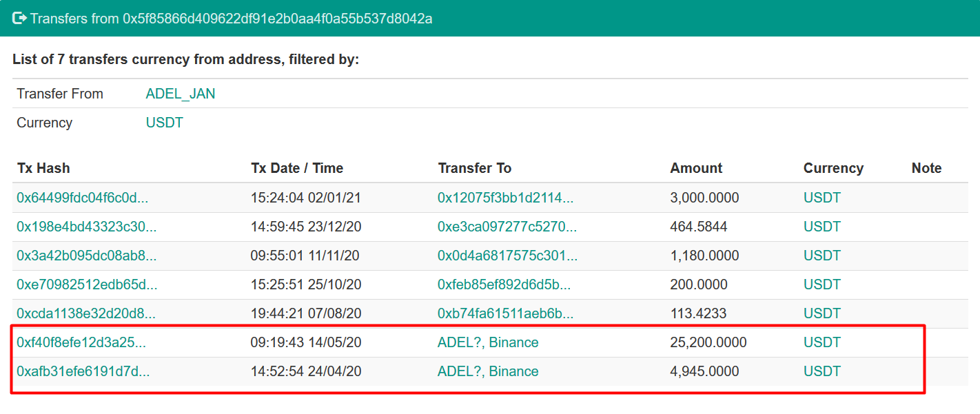This screenshot has height=414, width=980.
Task: Open transaction 0x3a42b095dc08ab8...
Action: click(x=87, y=256)
